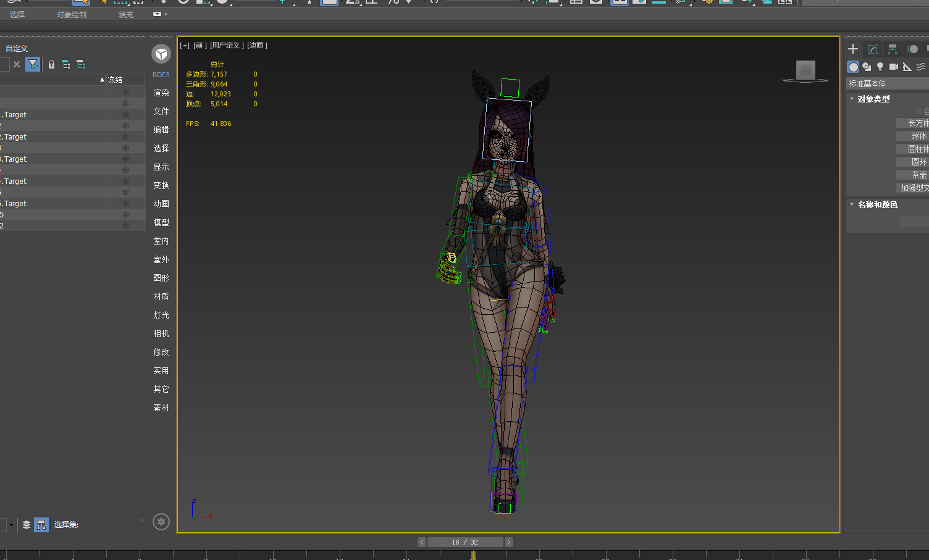Image resolution: width=929 pixels, height=560 pixels.
Task: Select the Helpers category ruler icon
Action: [x=907, y=67]
